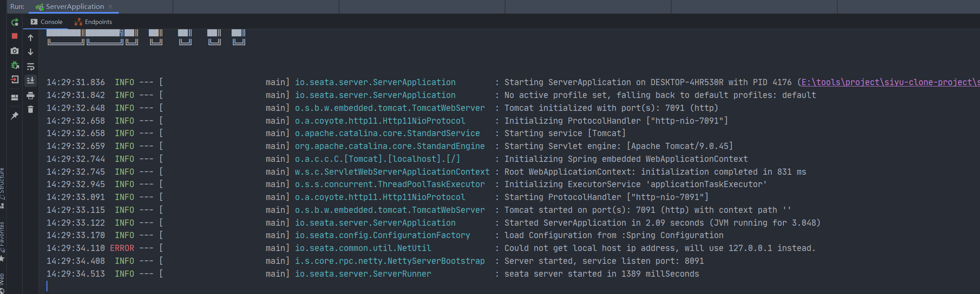Click 'Initializing Spring embedded WebApplicationContext' message
This screenshot has width=980, height=294.
(626, 159)
